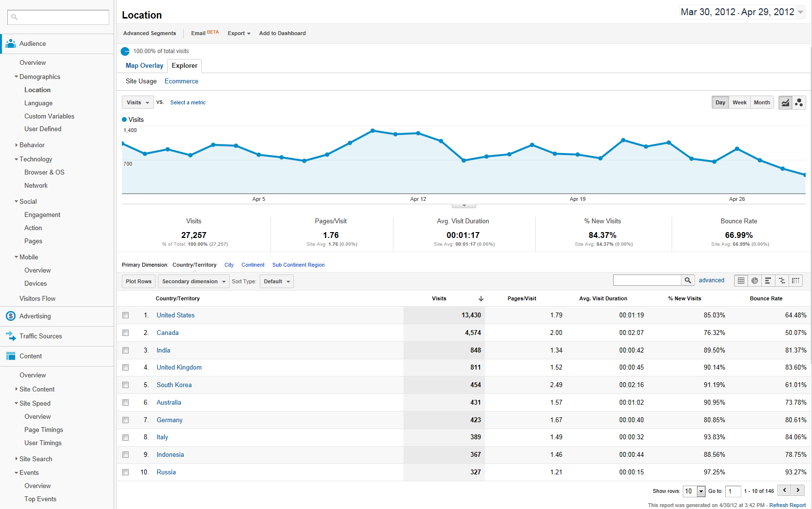Screen dimensions: 812x509
Task: Select City as primary dimension
Action: coord(229,265)
